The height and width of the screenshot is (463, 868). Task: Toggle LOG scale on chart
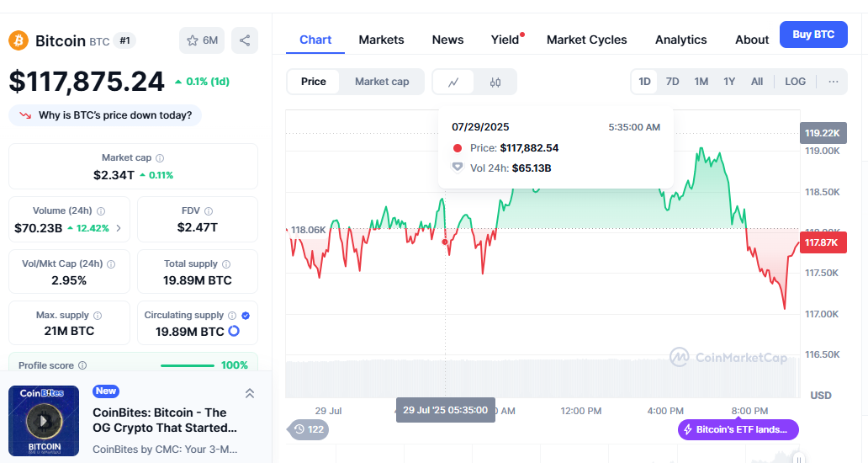(x=796, y=82)
